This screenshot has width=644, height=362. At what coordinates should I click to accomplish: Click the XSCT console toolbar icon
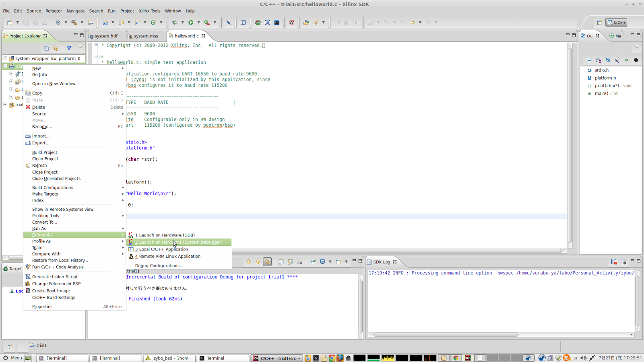tap(277, 23)
